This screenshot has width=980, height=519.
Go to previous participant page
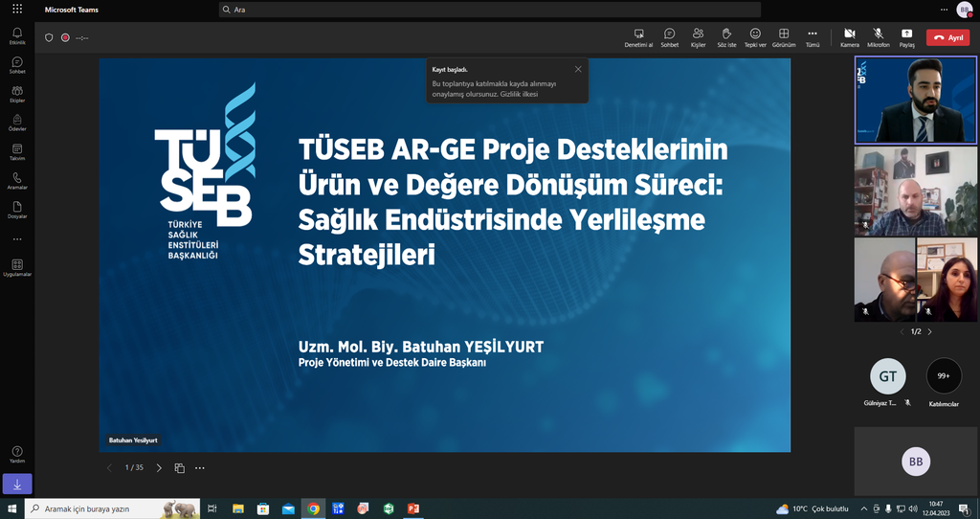pos(902,331)
